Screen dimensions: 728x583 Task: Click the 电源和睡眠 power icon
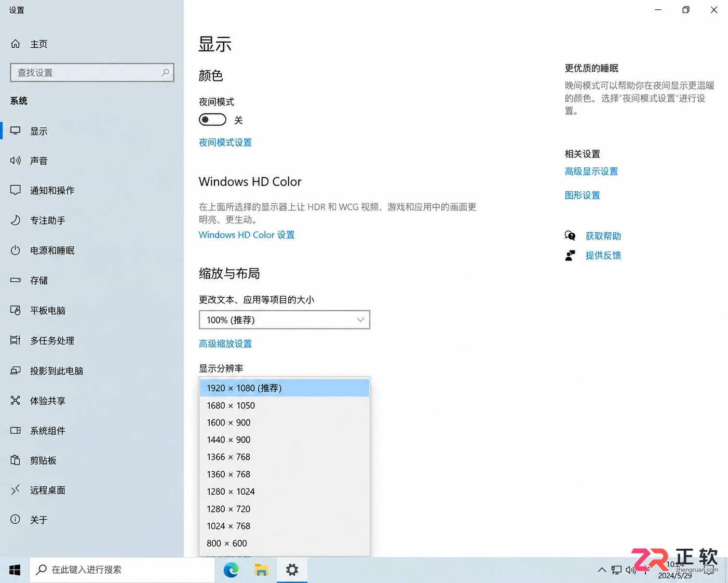coord(16,250)
